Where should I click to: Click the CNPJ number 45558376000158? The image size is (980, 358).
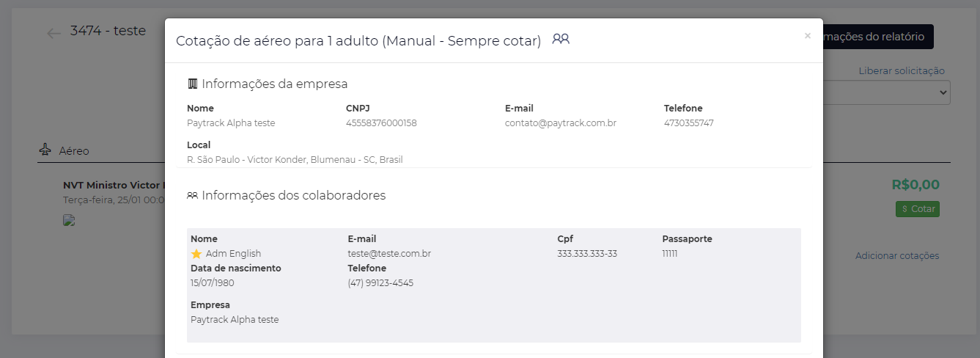tap(381, 123)
